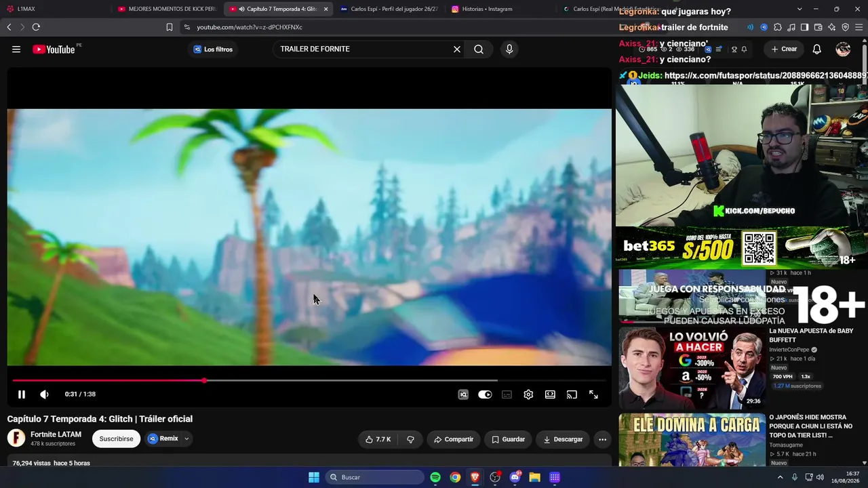Pause the Fortnite trailer video

point(22,394)
